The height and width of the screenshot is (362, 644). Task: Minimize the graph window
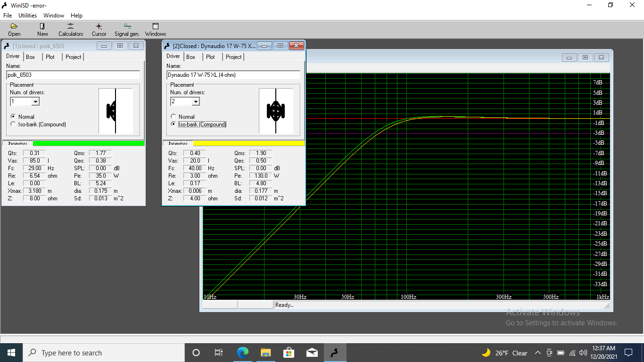click(x=570, y=57)
